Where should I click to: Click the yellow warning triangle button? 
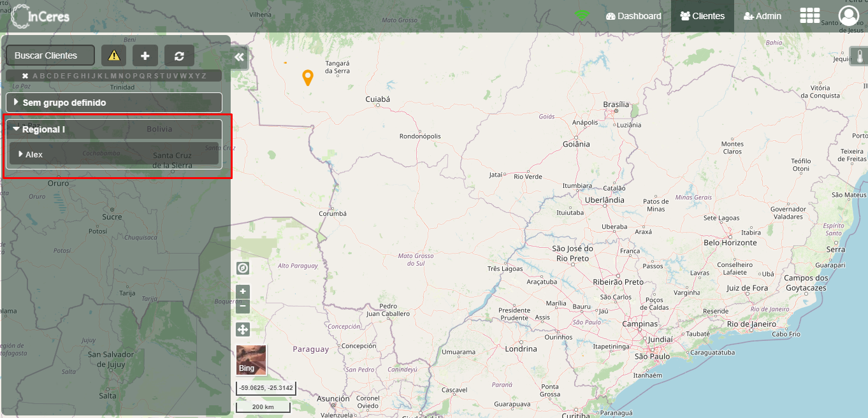[113, 55]
